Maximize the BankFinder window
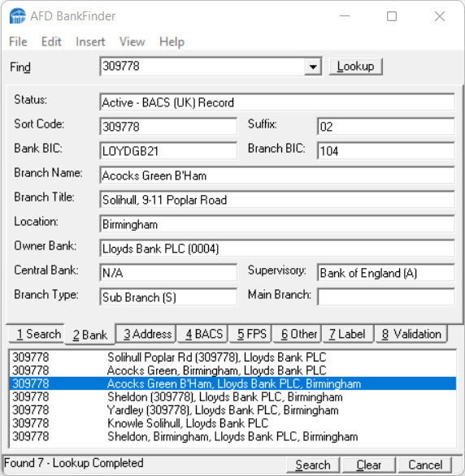 click(392, 16)
